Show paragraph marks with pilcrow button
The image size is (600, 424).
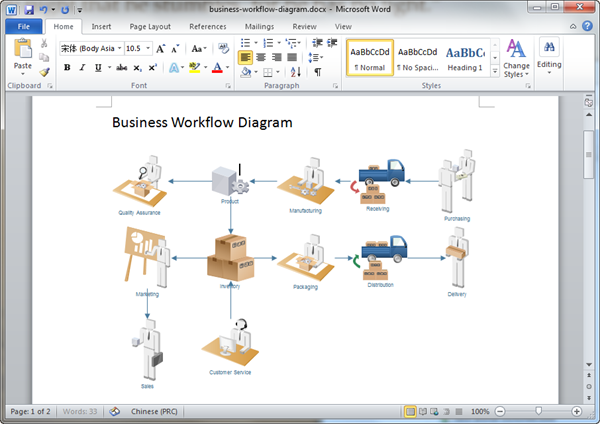click(318, 72)
